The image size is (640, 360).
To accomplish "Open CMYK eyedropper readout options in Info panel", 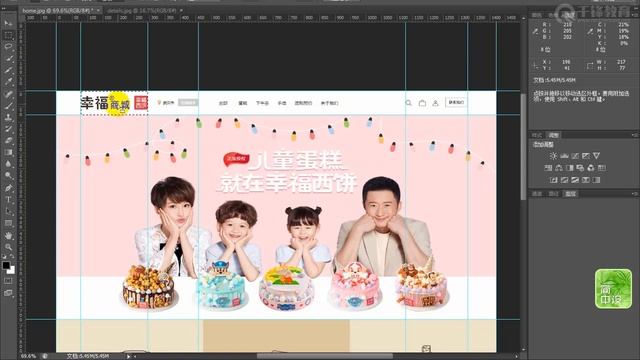I will (590, 31).
